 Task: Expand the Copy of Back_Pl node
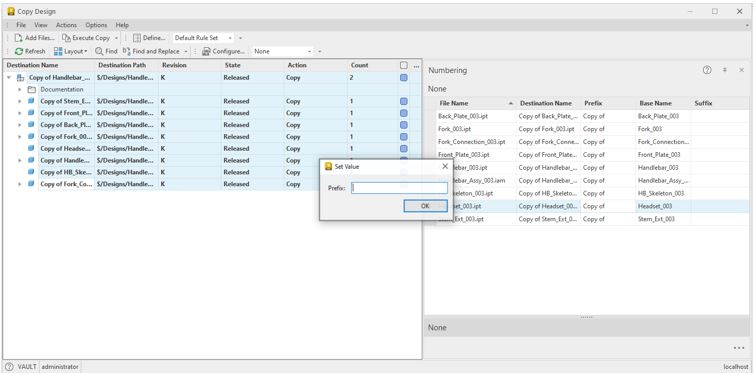click(20, 125)
